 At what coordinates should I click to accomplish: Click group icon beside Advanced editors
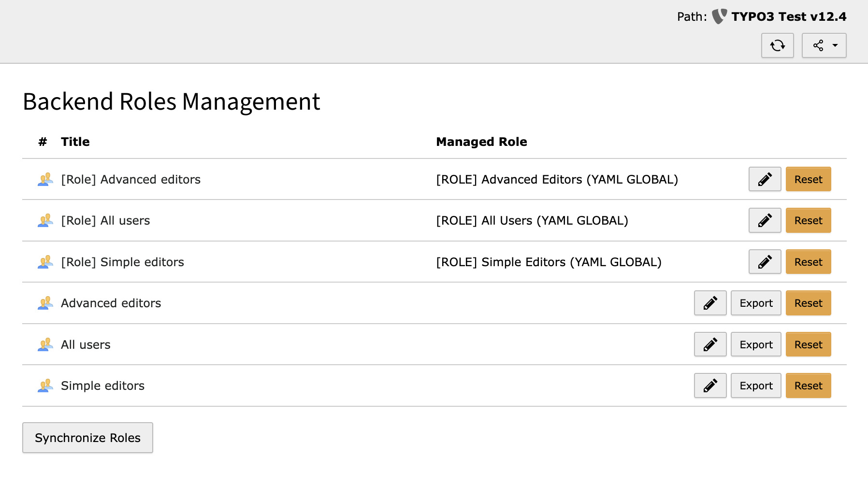45,303
